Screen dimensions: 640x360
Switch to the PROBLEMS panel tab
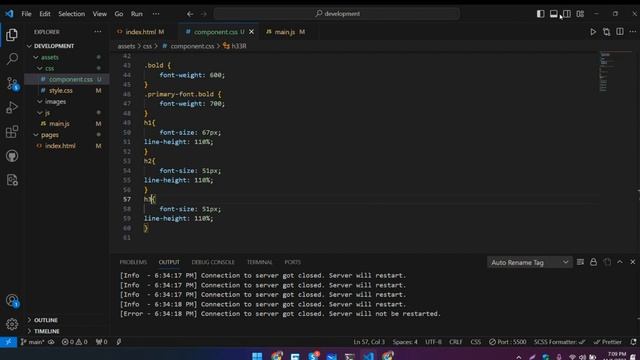click(x=133, y=262)
